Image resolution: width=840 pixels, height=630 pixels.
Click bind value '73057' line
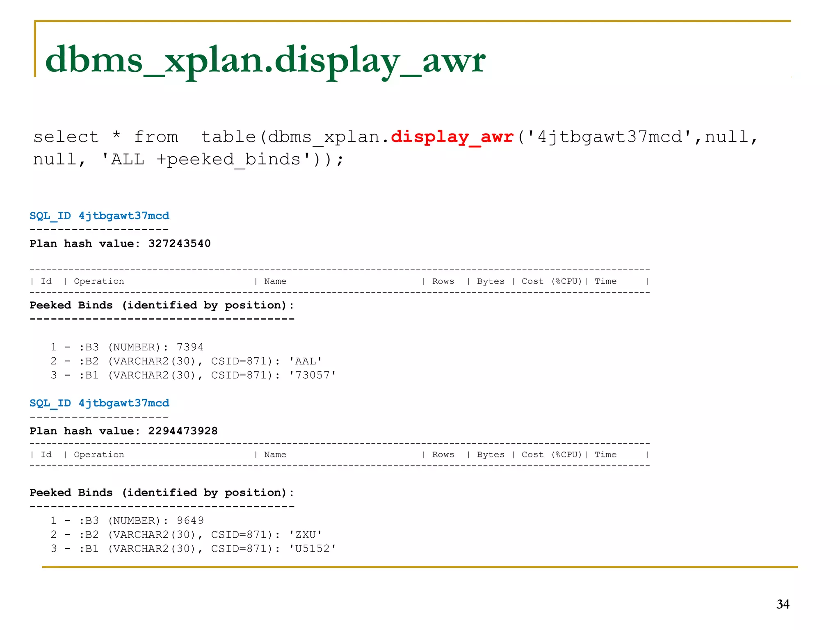click(194, 375)
